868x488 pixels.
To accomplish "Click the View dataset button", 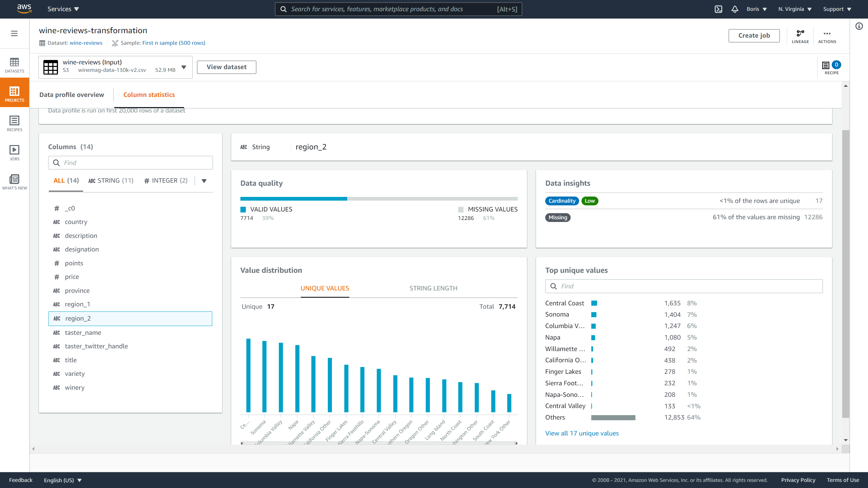I will pyautogui.click(x=226, y=67).
